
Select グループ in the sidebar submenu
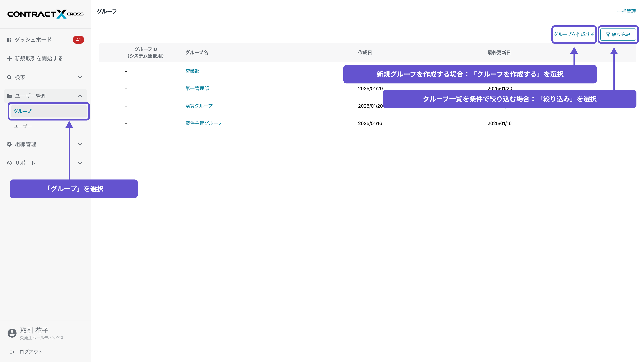(22, 111)
